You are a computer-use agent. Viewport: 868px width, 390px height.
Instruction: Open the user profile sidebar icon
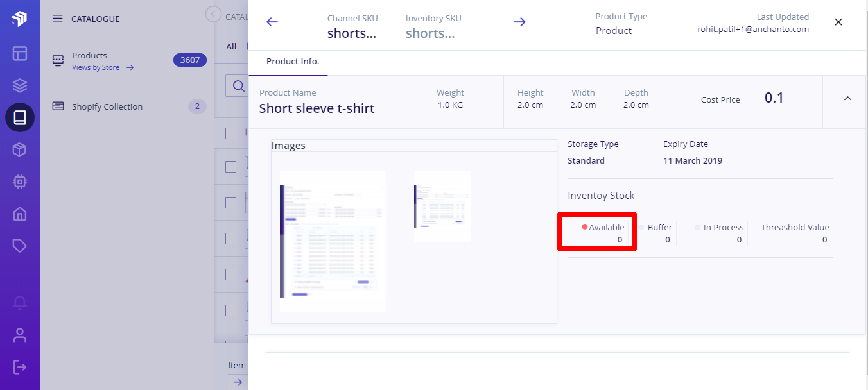[x=20, y=335]
